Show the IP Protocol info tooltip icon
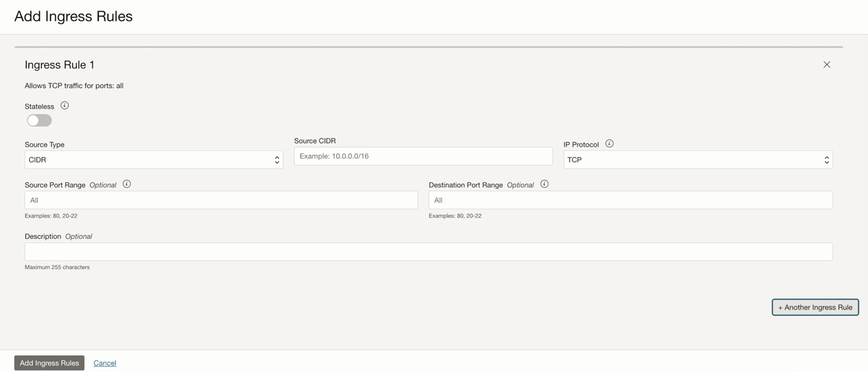 coord(609,143)
